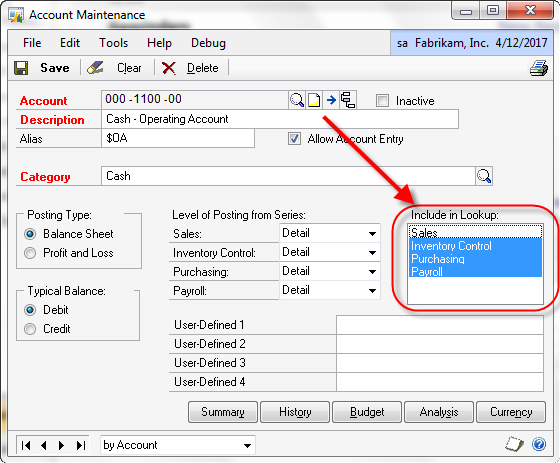Viewport: 560px width, 463px height.
Task: Click the Clear toolbar label
Action: tap(129, 68)
